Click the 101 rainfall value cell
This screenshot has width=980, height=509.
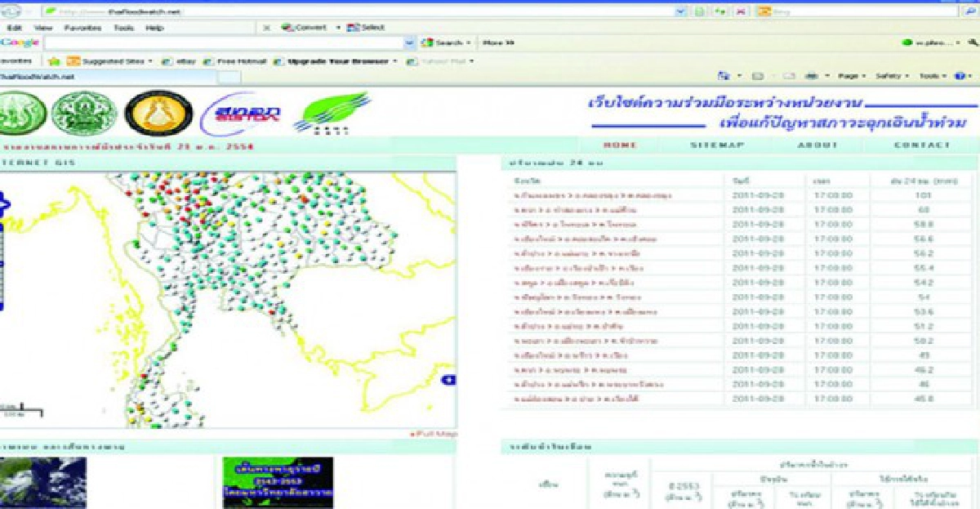click(x=923, y=195)
